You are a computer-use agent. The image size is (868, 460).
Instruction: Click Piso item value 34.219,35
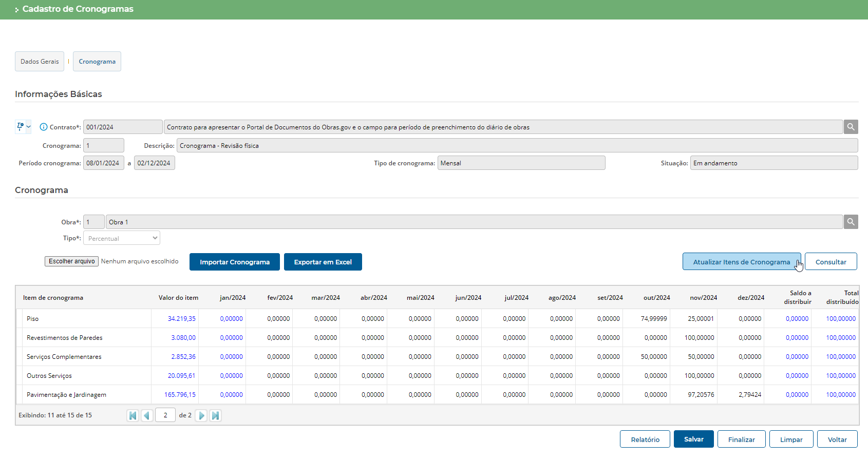point(181,319)
